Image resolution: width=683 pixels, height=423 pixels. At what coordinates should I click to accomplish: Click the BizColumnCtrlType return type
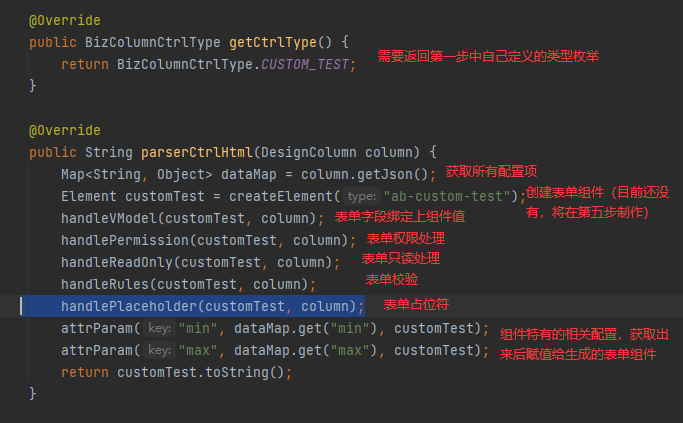(x=153, y=42)
